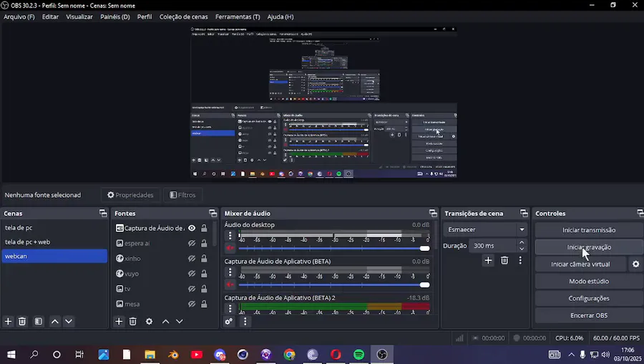This screenshot has height=364, width=644.
Task: Click Iniciar transmissão button
Action: point(589,230)
